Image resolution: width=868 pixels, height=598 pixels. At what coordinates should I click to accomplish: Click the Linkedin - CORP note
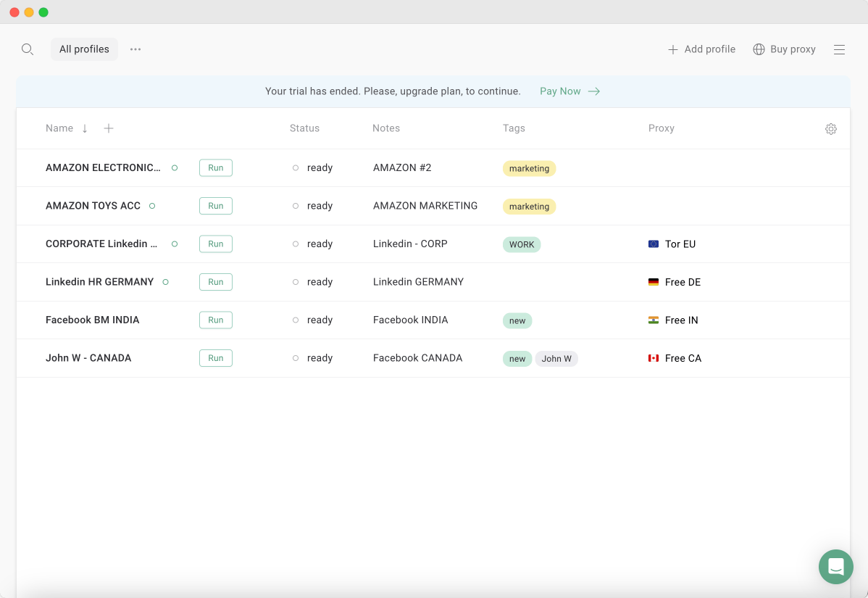coord(410,244)
